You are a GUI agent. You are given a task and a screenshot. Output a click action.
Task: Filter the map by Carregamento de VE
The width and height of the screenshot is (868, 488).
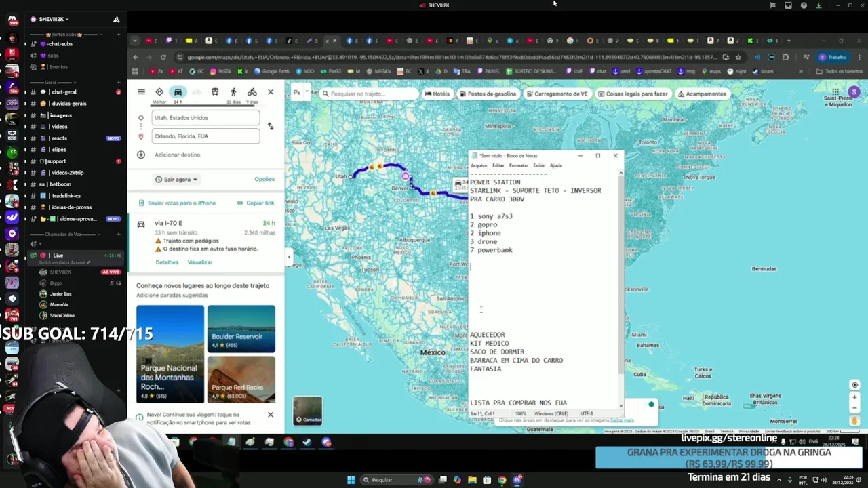[x=557, y=94]
